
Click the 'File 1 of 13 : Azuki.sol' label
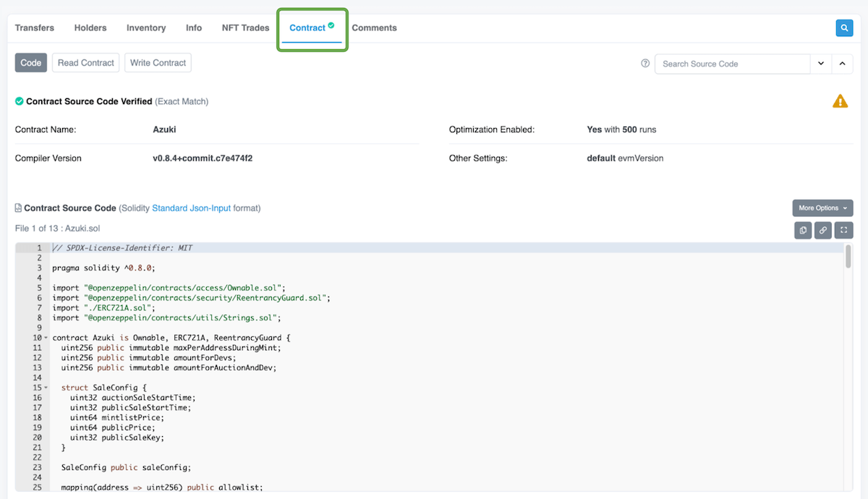tap(57, 228)
